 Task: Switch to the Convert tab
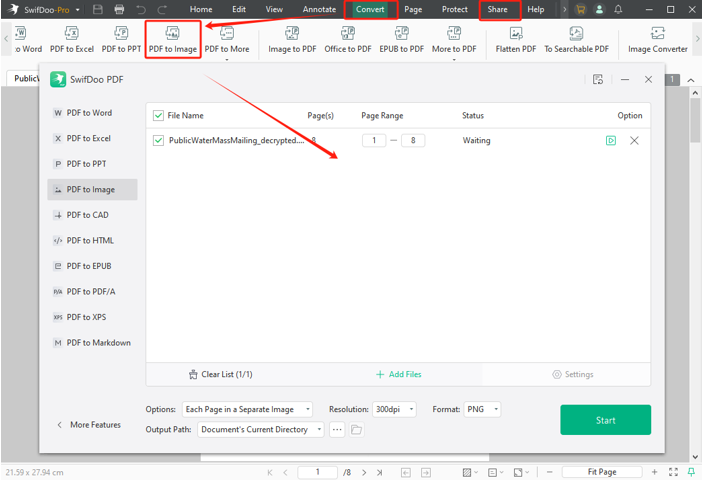point(370,9)
